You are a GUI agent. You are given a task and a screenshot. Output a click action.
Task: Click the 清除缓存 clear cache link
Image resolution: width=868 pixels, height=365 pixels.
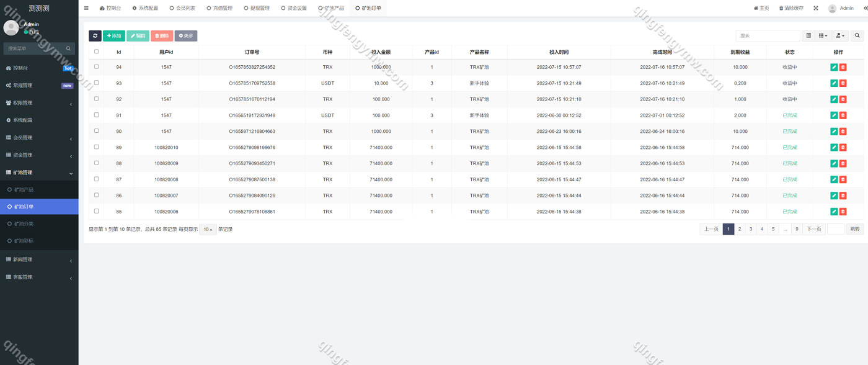pos(791,8)
